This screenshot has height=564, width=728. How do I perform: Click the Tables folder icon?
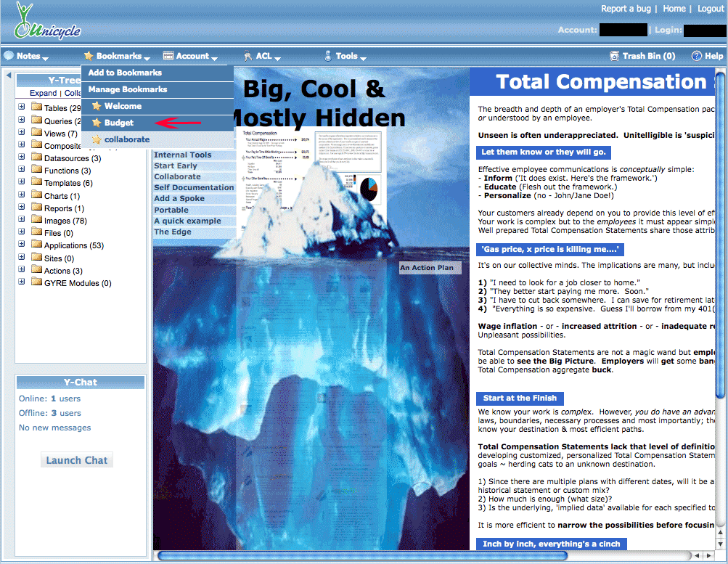[36, 108]
